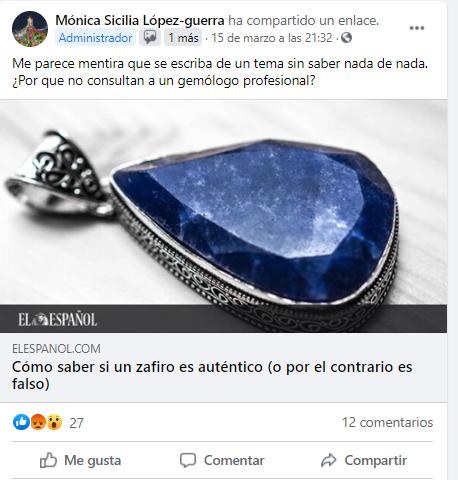Open the 12 comentarios list

pos(387,422)
